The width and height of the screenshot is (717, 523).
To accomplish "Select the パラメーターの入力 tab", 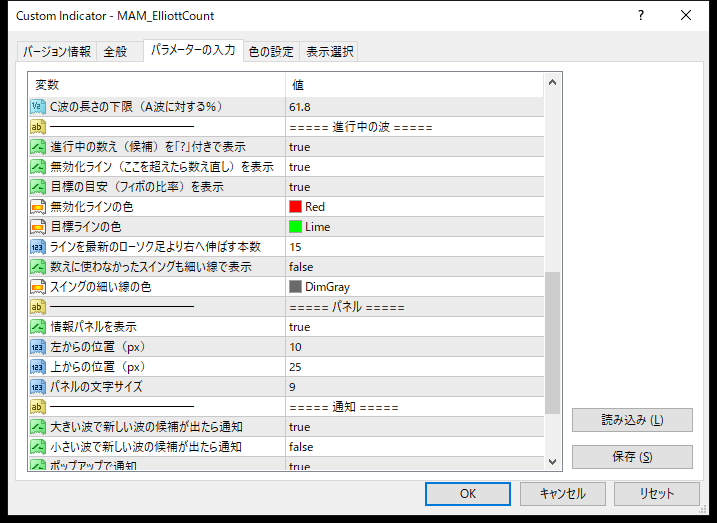I will (193, 50).
